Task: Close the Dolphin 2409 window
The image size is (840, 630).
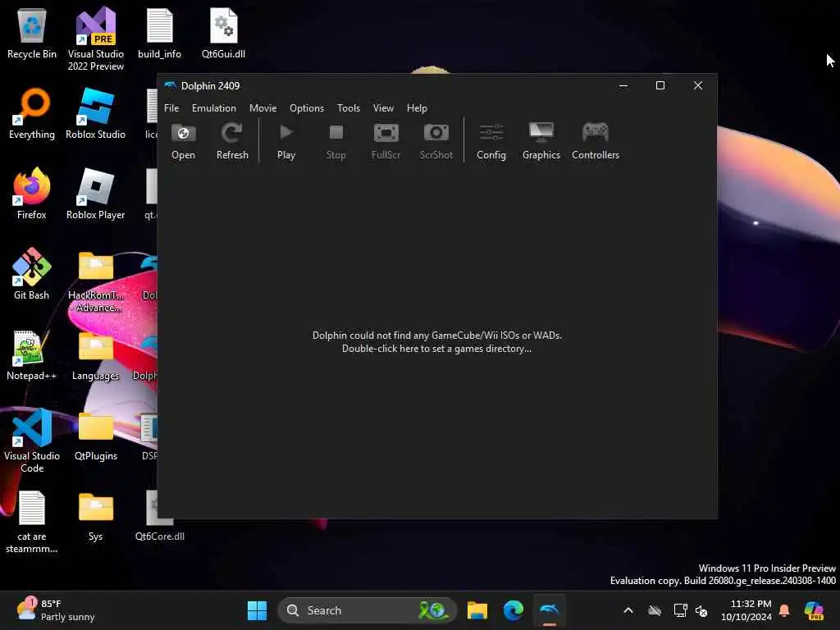Action: point(697,85)
